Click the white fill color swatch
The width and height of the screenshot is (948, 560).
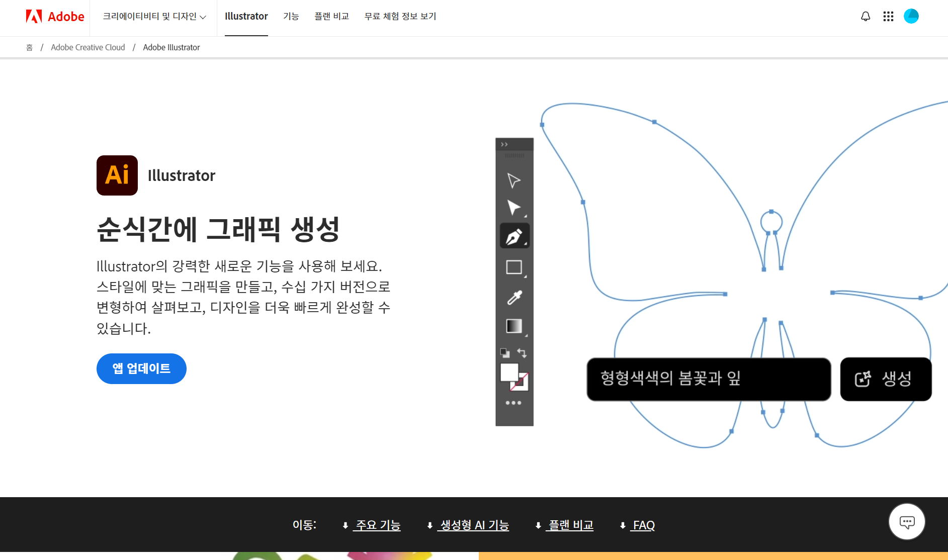509,372
